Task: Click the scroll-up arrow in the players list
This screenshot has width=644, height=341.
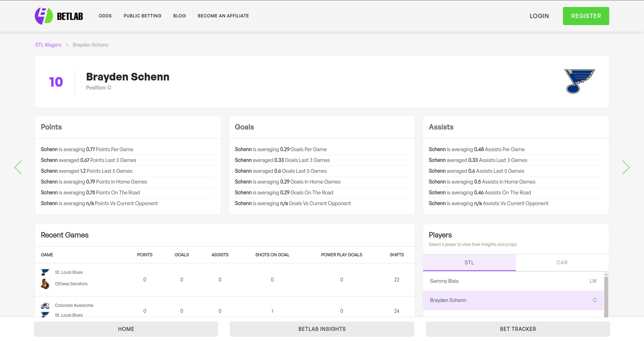Action: point(606,275)
